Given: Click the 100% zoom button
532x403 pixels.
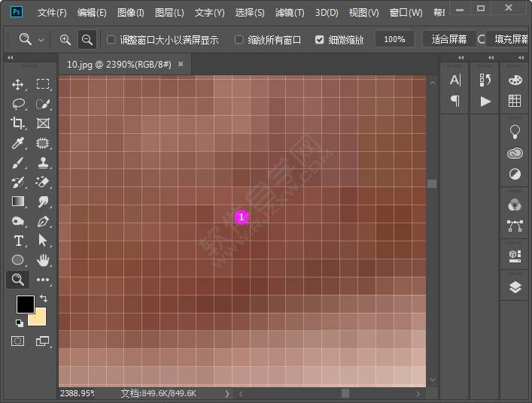Looking at the screenshot, I should [x=394, y=39].
